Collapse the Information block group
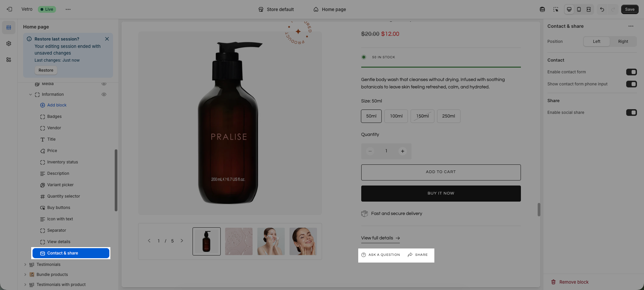 [x=31, y=94]
